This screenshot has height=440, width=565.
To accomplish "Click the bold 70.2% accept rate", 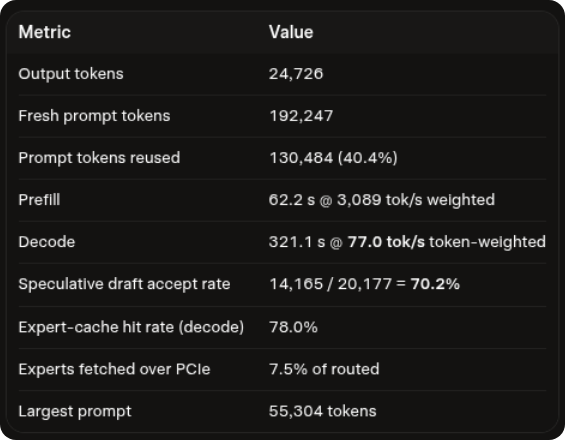I will [435, 284].
